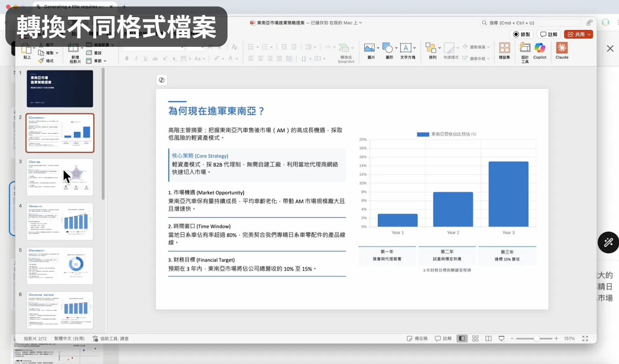Toggle superscript formatting
This screenshot has width=619, height=364.
pyautogui.click(x=165, y=58)
